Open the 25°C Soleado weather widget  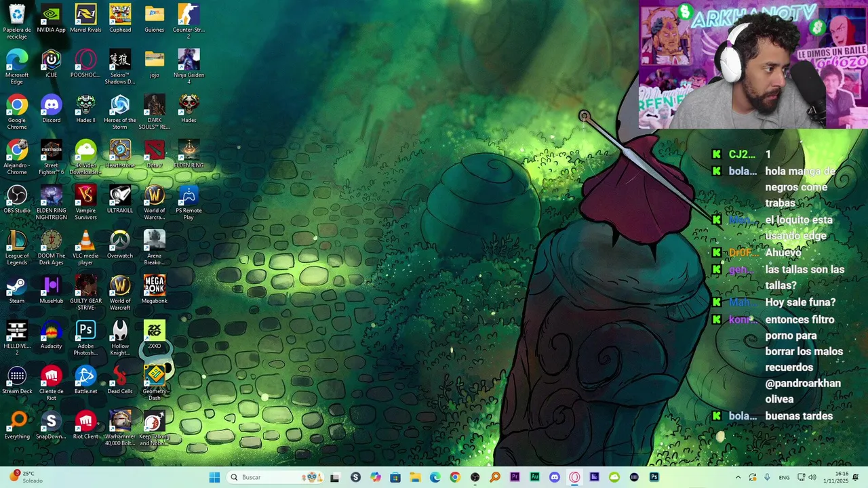pos(26,477)
